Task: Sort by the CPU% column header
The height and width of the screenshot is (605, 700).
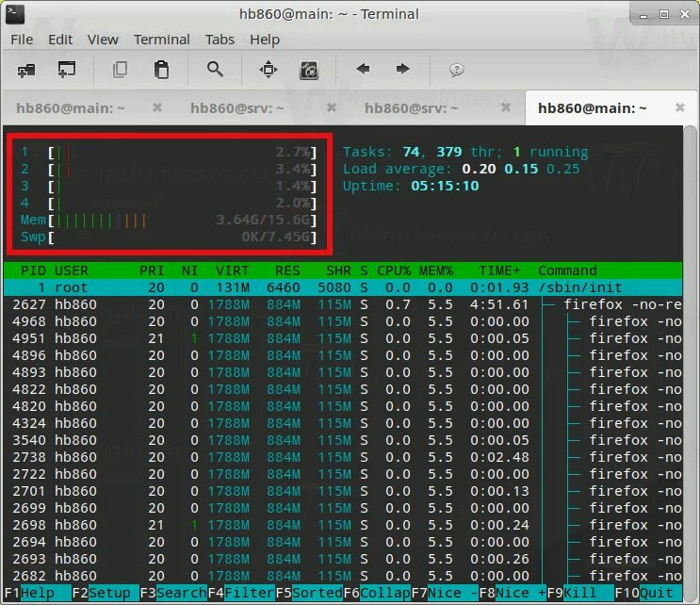Action: click(x=393, y=270)
